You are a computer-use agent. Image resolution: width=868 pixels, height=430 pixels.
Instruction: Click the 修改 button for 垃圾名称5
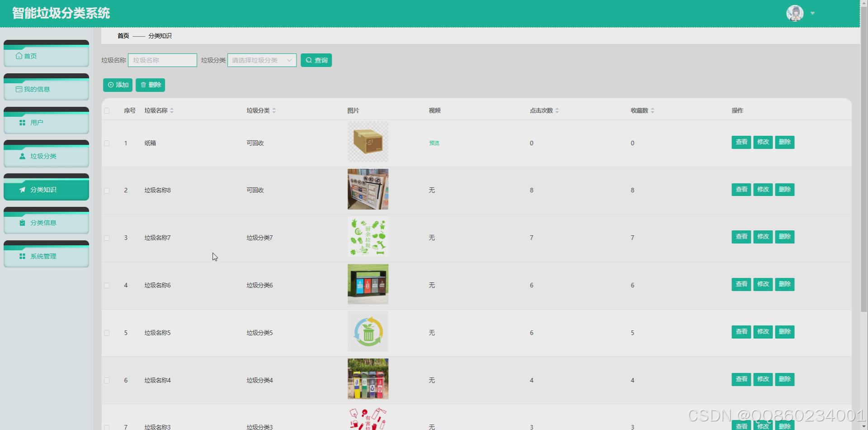[x=763, y=332]
